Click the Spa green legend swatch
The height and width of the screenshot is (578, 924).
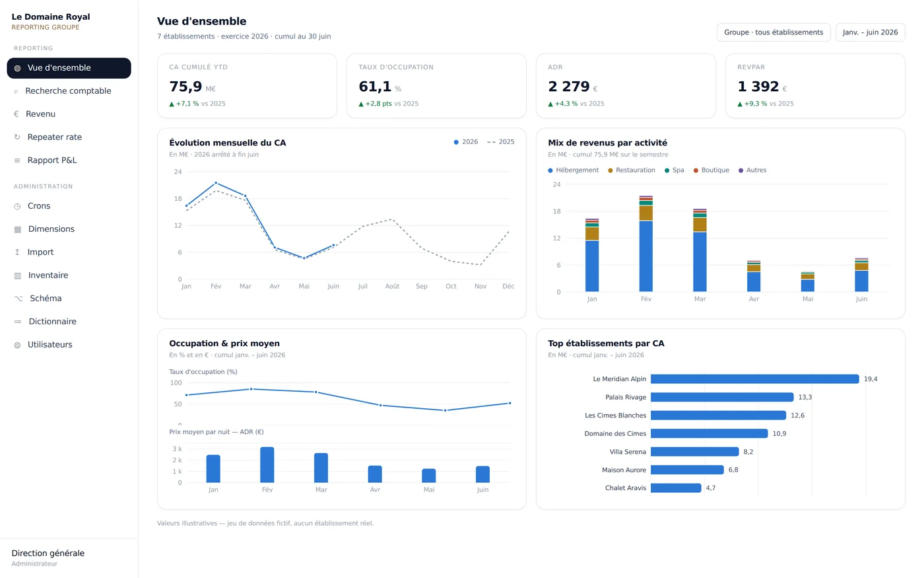coord(667,170)
